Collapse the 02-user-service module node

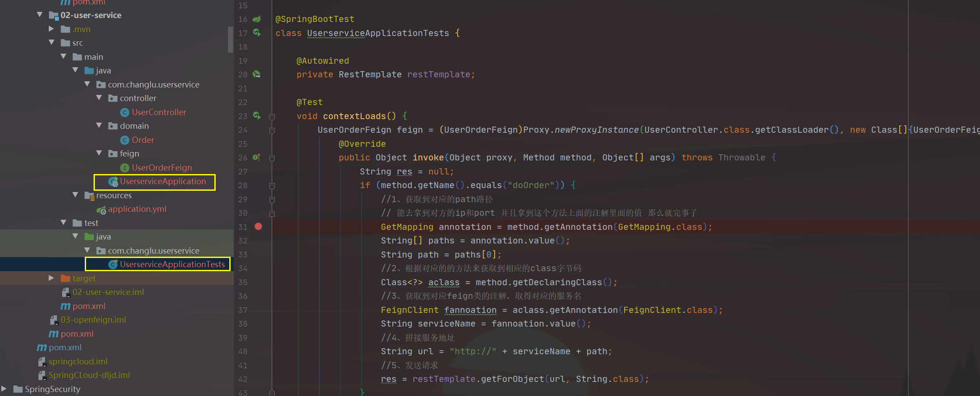[40, 15]
